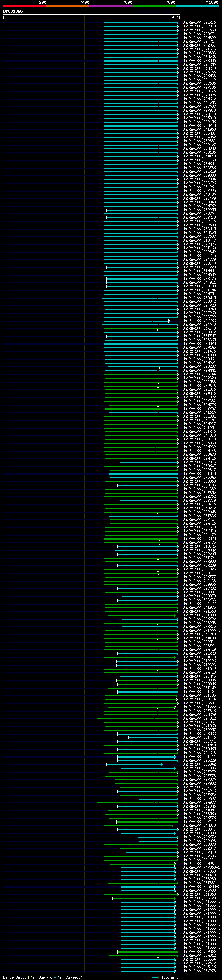Screen dimensions: 222x980
Task: Select hit label UniRef100_Q8W1A5
Action: click(x=199, y=348)
